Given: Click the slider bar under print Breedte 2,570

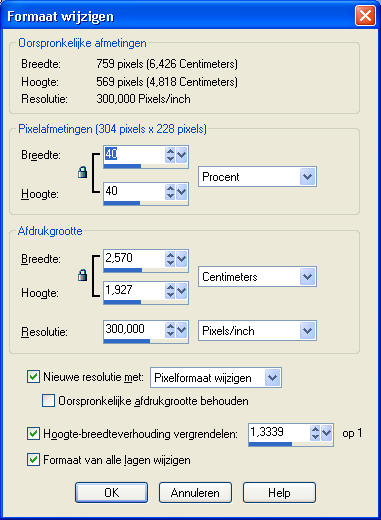Looking at the screenshot, I should (x=123, y=270).
